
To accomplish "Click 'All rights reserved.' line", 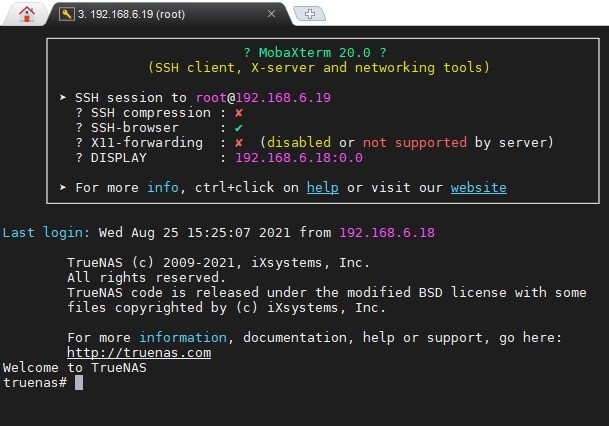I will pos(146,278).
